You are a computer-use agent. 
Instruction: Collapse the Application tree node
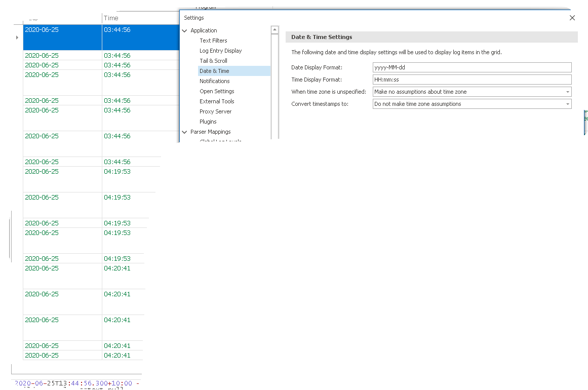(184, 31)
